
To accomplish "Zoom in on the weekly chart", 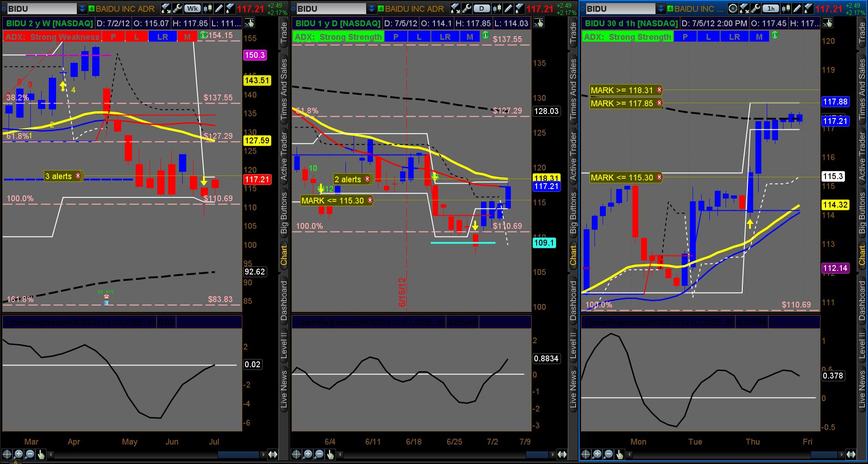I will tap(19, 455).
